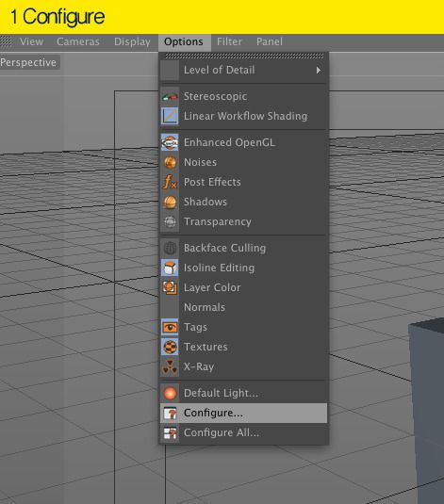The image size is (444, 504).
Task: Open the Display menu
Action: 132,41
